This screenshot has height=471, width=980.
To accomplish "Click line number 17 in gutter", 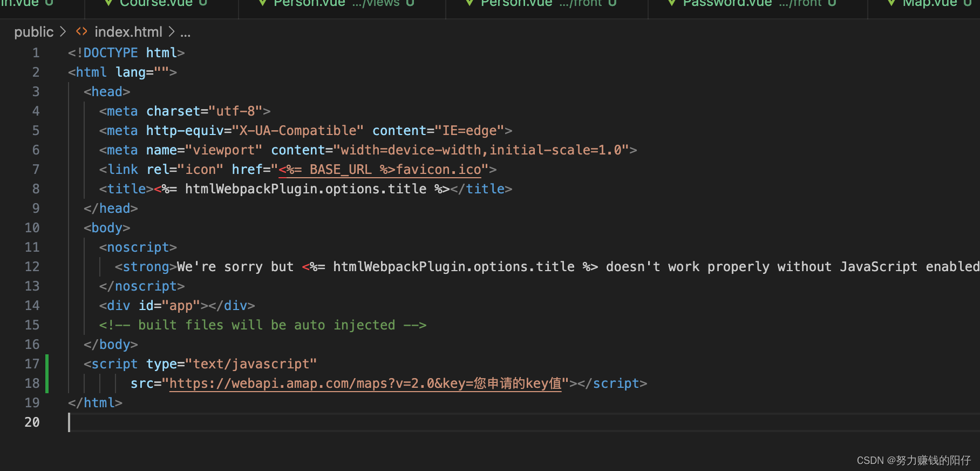I will [32, 364].
